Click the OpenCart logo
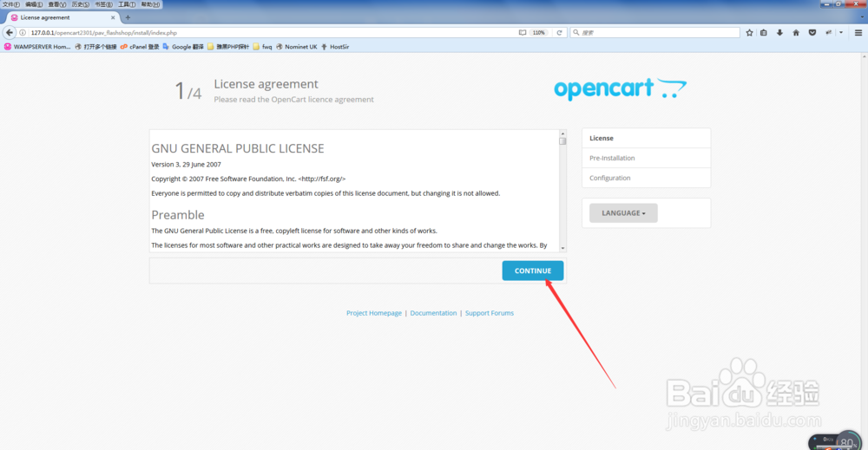This screenshot has height=450, width=868. coord(620,88)
